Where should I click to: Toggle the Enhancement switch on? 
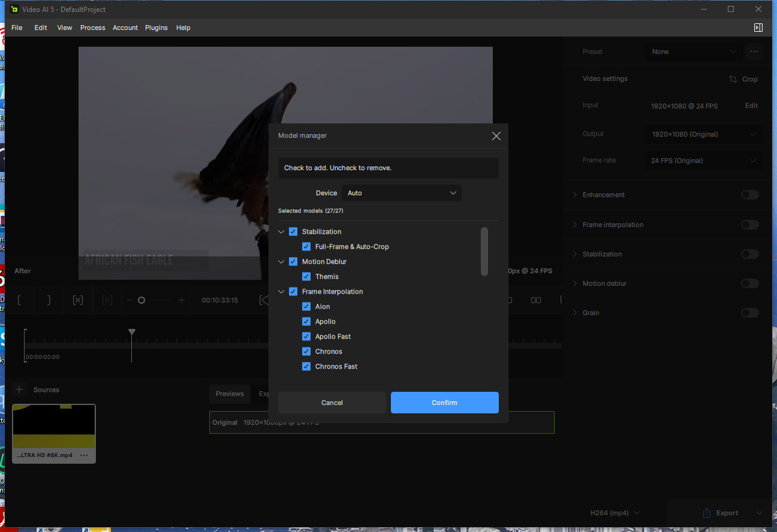pos(750,195)
